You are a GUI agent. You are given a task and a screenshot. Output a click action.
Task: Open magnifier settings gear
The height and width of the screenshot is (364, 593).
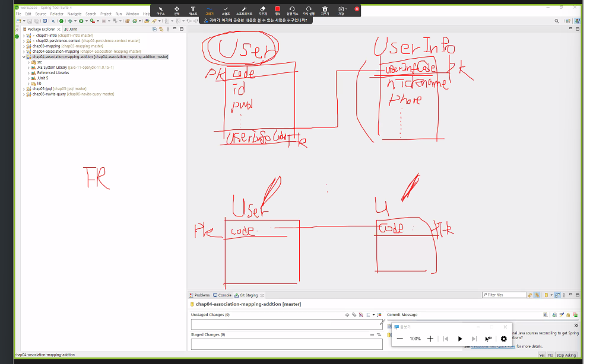click(504, 339)
